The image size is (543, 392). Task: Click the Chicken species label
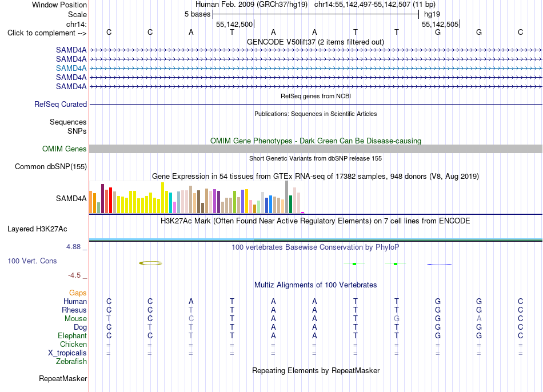[x=73, y=344]
